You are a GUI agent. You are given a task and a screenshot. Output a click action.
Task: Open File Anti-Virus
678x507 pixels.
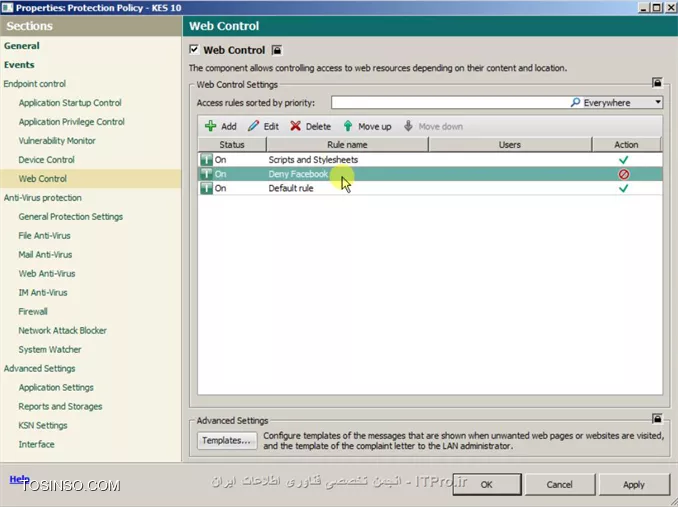(x=44, y=236)
